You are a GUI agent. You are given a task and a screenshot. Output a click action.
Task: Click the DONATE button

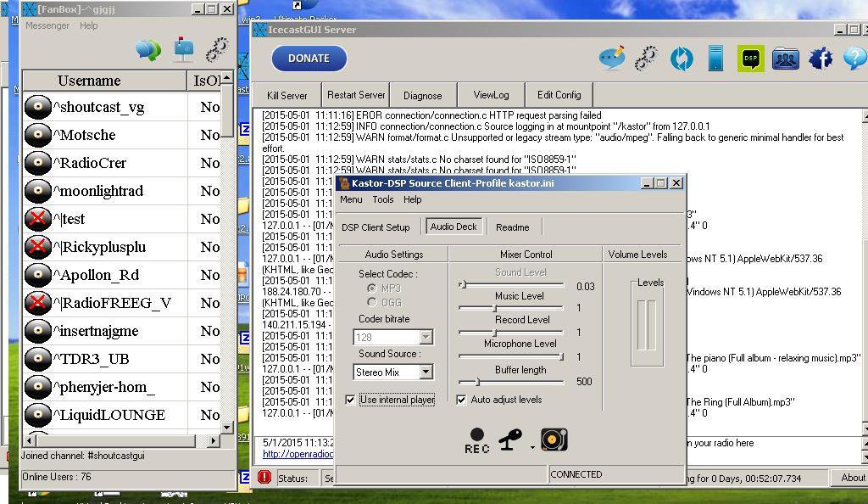click(308, 59)
